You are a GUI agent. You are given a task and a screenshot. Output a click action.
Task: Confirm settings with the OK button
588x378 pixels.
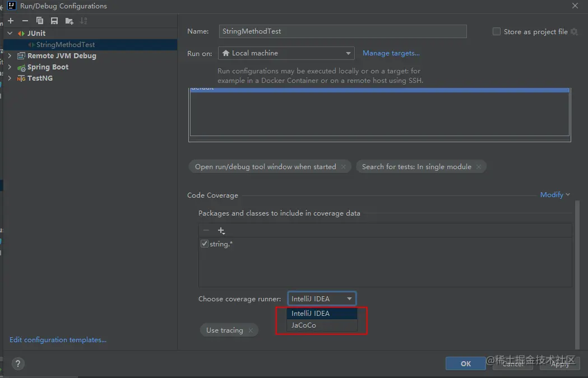click(x=465, y=363)
